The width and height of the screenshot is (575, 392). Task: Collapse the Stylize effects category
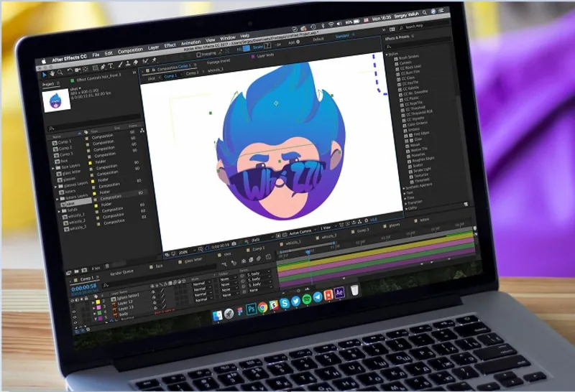pyautogui.click(x=387, y=55)
